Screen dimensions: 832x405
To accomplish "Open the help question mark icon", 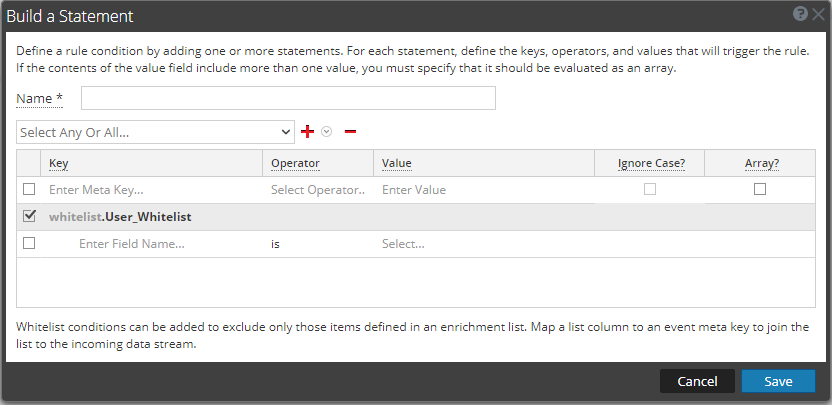I will click(x=800, y=15).
